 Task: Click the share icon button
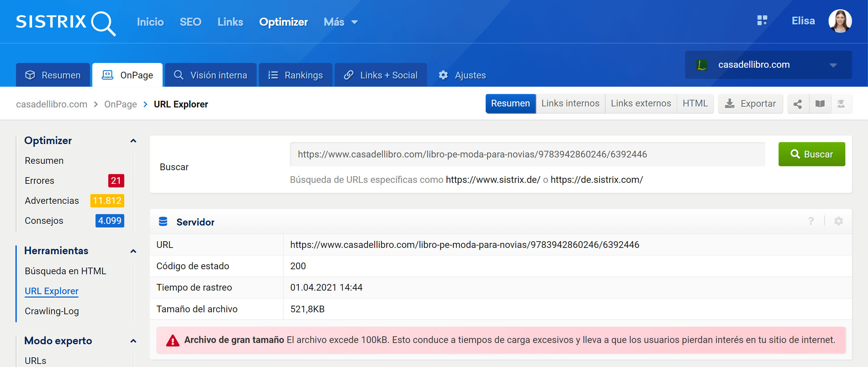click(x=798, y=104)
